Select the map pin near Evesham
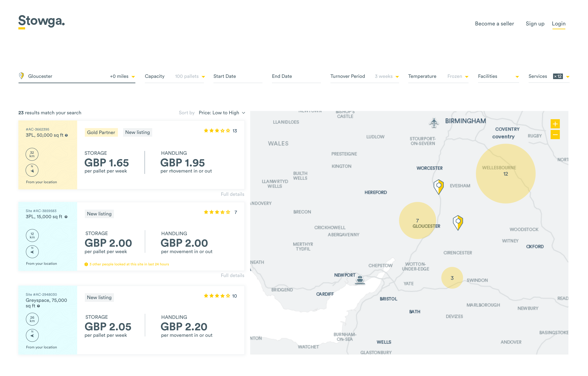The image size is (588, 376). click(439, 186)
